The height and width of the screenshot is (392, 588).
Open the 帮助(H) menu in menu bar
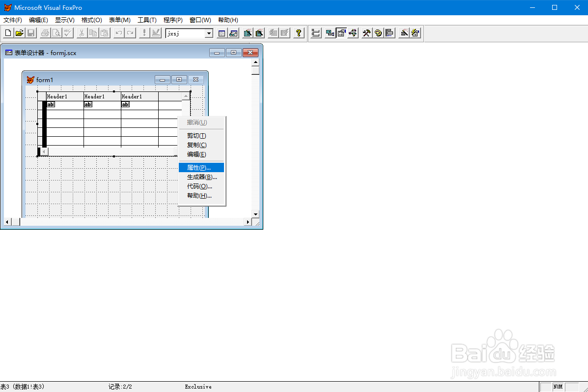pos(228,20)
